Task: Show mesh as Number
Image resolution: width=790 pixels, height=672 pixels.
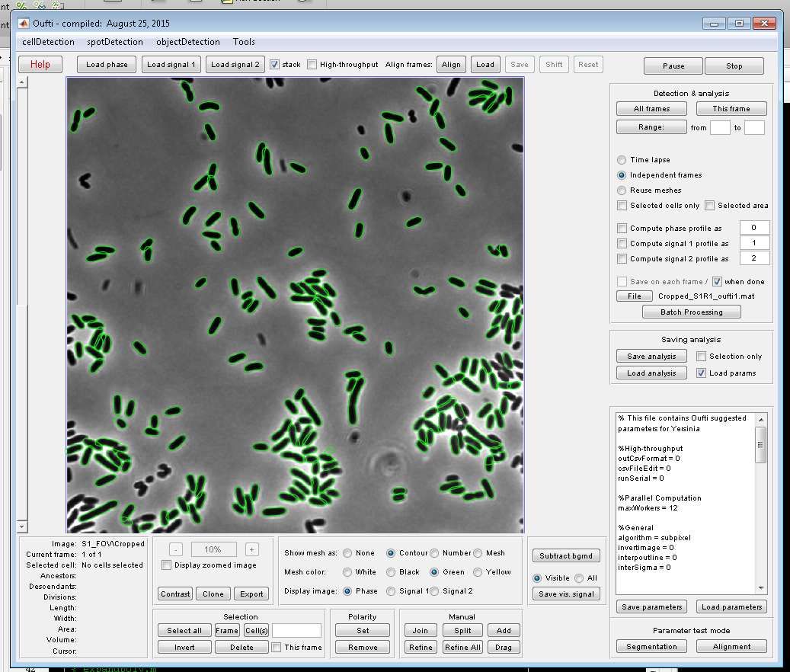Action: [435, 553]
